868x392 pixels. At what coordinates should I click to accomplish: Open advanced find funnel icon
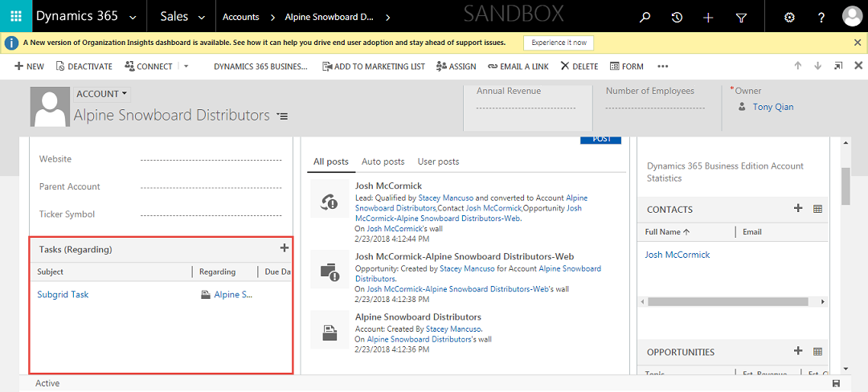click(741, 18)
